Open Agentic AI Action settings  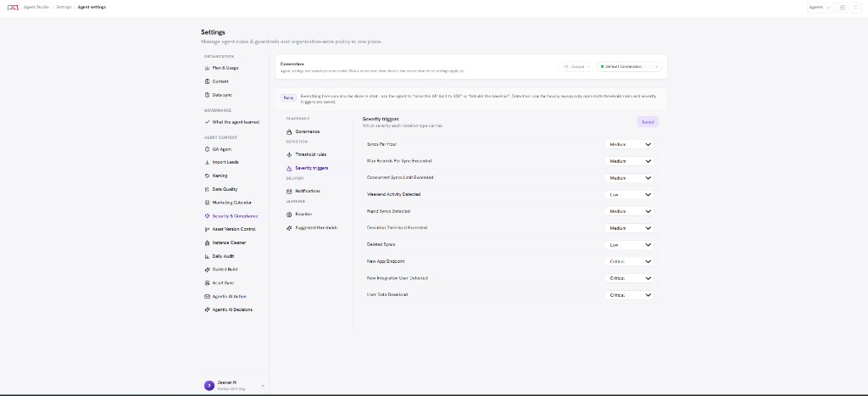coord(225,296)
